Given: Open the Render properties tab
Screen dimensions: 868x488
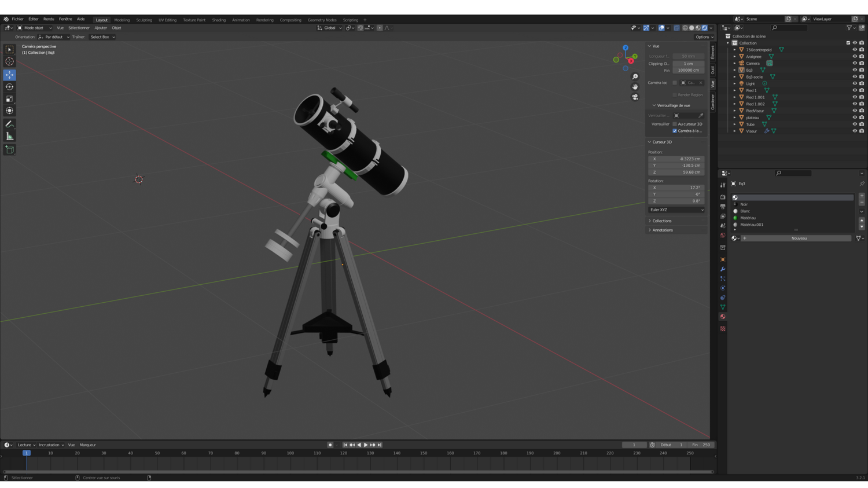Looking at the screenshot, I should (723, 197).
